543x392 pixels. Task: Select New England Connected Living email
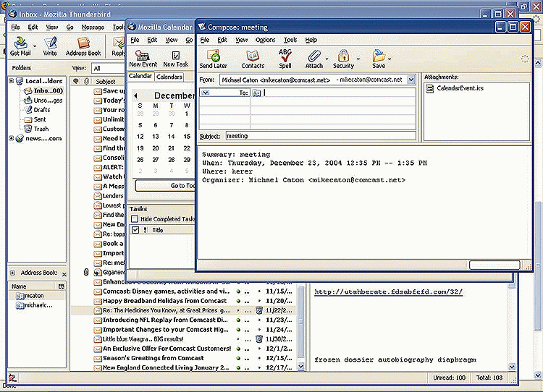[166, 368]
